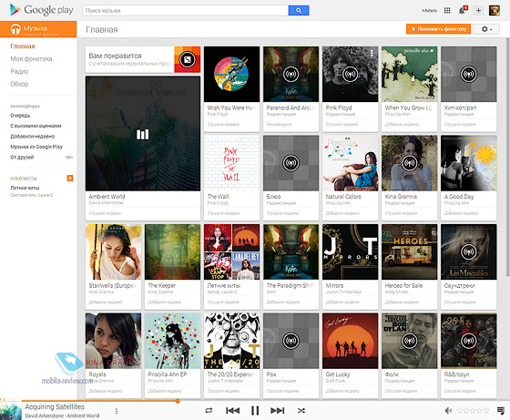Open the Летние хиты playlist link
The height and width of the screenshot is (420, 510).
pyautogui.click(x=25, y=188)
